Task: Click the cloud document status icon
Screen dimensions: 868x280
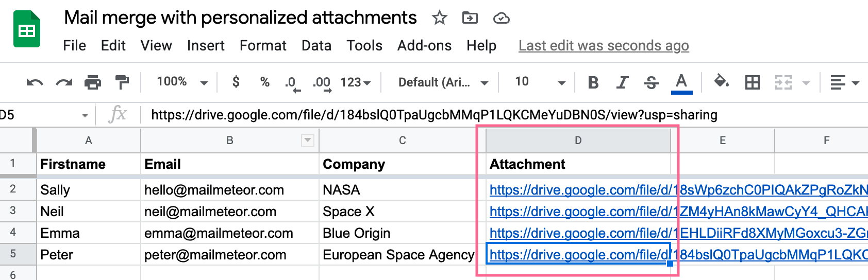Action: point(501,19)
